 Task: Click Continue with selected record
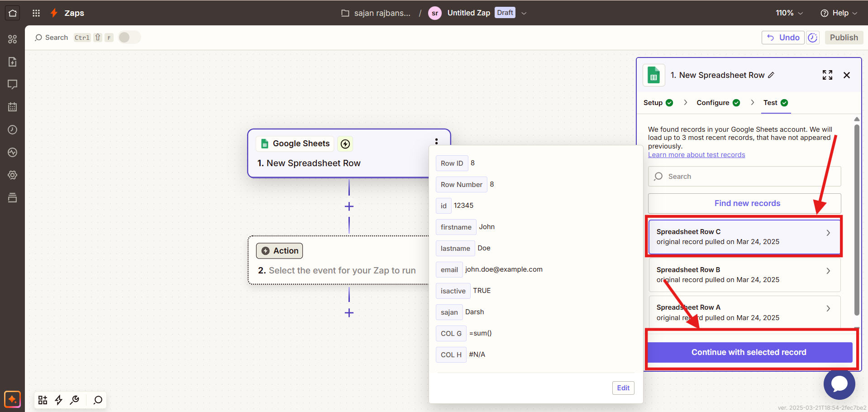(750, 352)
